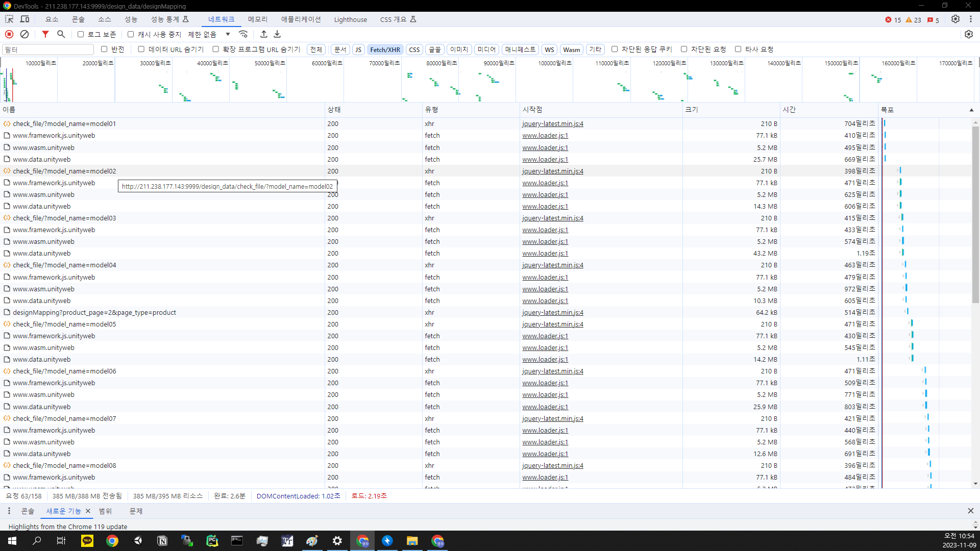Click the clear network log icon
The image size is (980, 551).
pyautogui.click(x=24, y=34)
